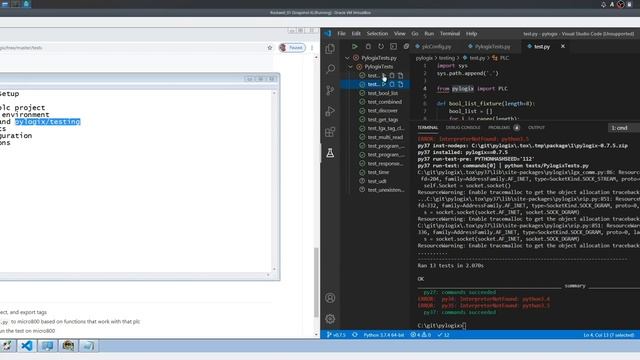Click the passed tests count 12 in status bar
640x360 pixels.
pyautogui.click(x=443, y=335)
